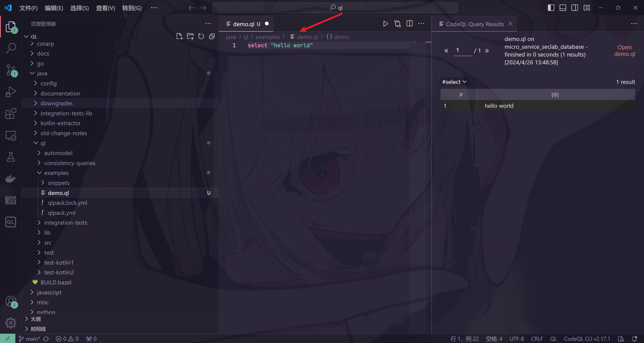
Task: Go to previous results page
Action: coord(446,51)
